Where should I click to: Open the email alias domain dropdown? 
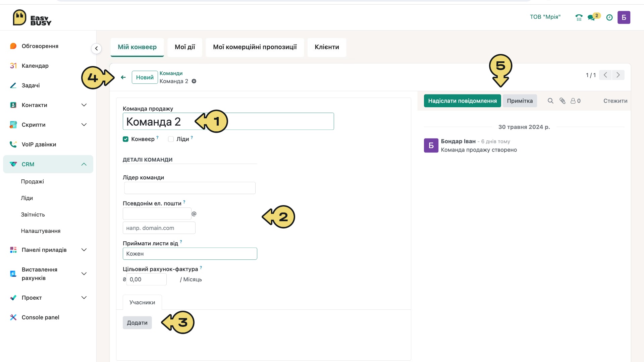(159, 228)
